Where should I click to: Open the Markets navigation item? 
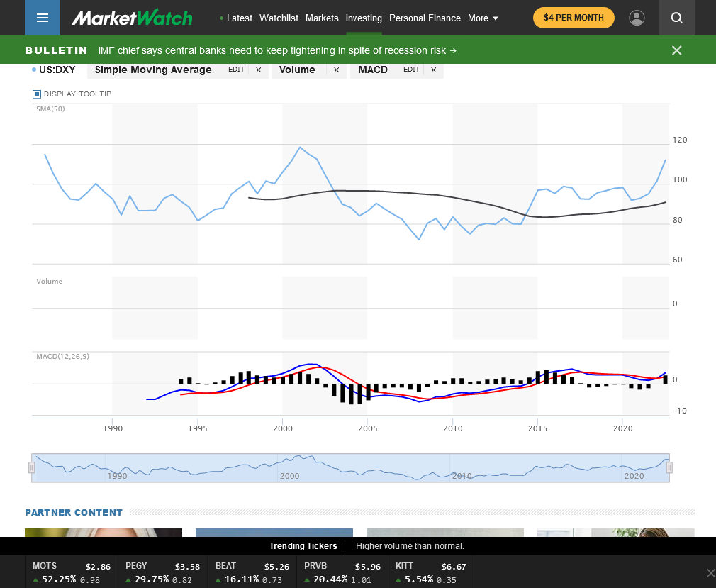pyautogui.click(x=322, y=18)
